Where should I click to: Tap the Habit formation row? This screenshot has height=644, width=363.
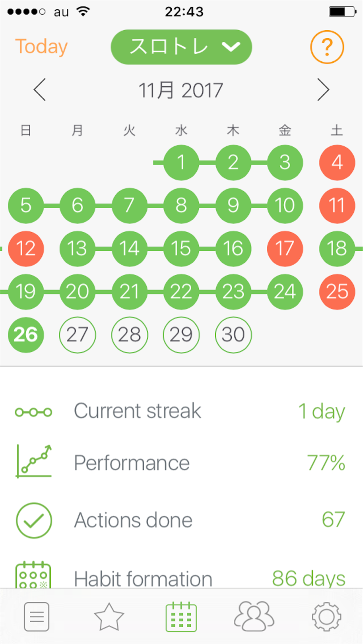click(181, 578)
